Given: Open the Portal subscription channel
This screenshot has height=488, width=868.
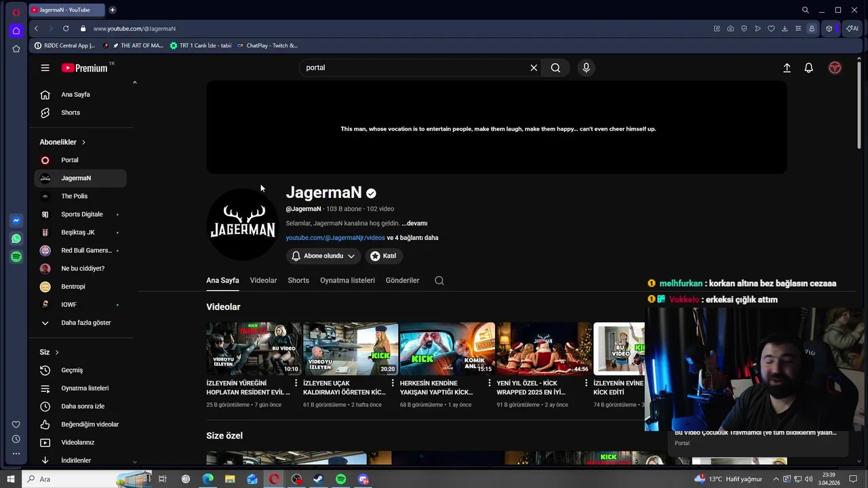Looking at the screenshot, I should [80, 160].
